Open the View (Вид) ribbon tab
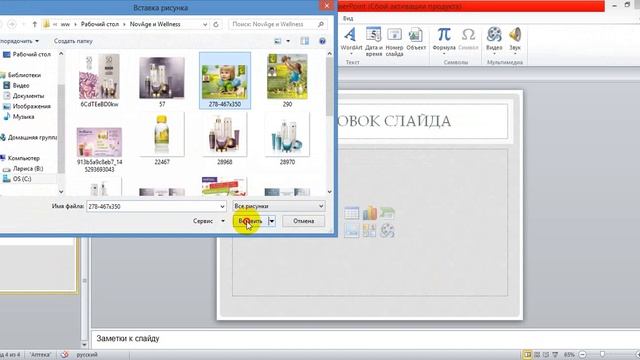Viewport: 640px width, 360px height. click(348, 18)
